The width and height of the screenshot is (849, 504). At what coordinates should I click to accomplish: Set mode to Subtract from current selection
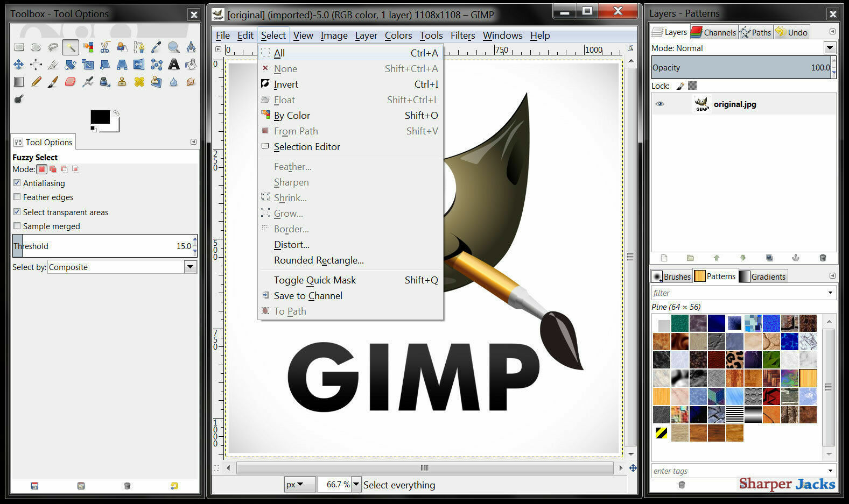click(64, 169)
